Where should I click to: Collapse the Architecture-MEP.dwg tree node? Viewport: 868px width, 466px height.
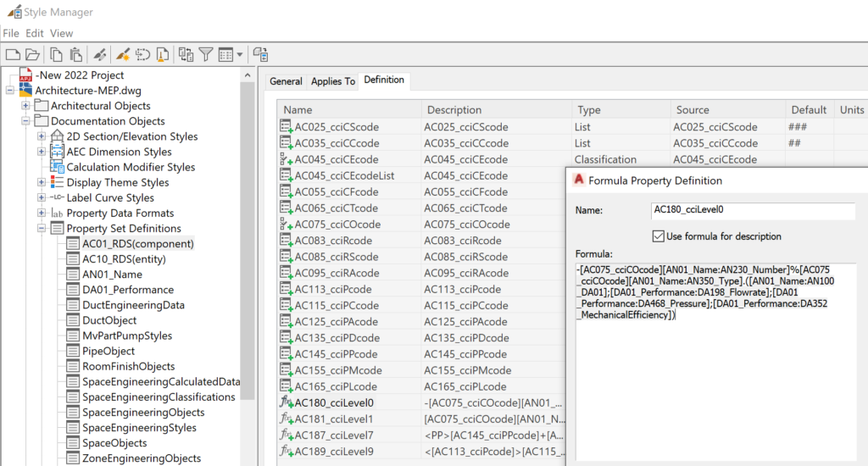(x=10, y=90)
